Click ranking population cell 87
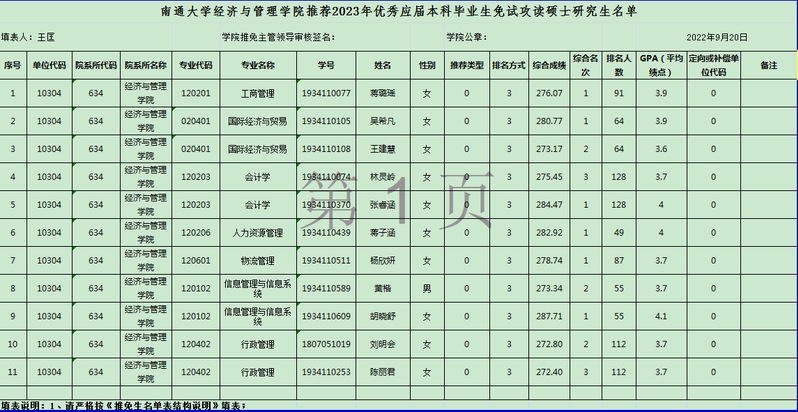 click(x=619, y=261)
